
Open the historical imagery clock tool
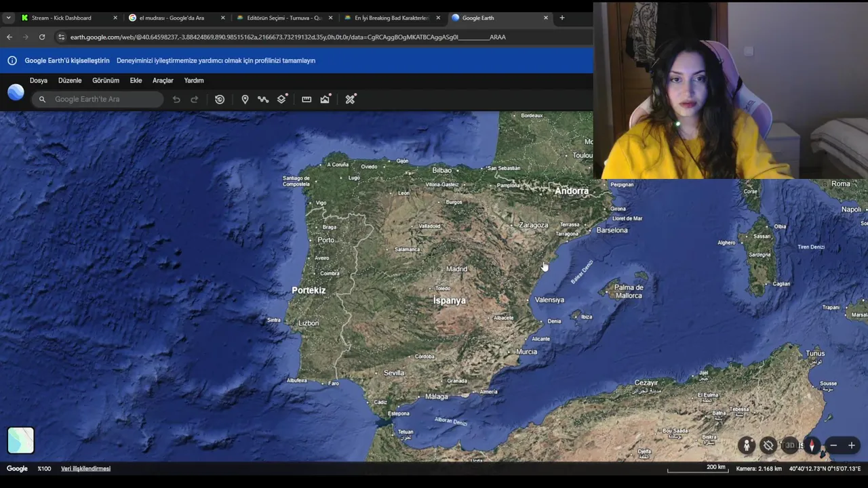click(220, 99)
